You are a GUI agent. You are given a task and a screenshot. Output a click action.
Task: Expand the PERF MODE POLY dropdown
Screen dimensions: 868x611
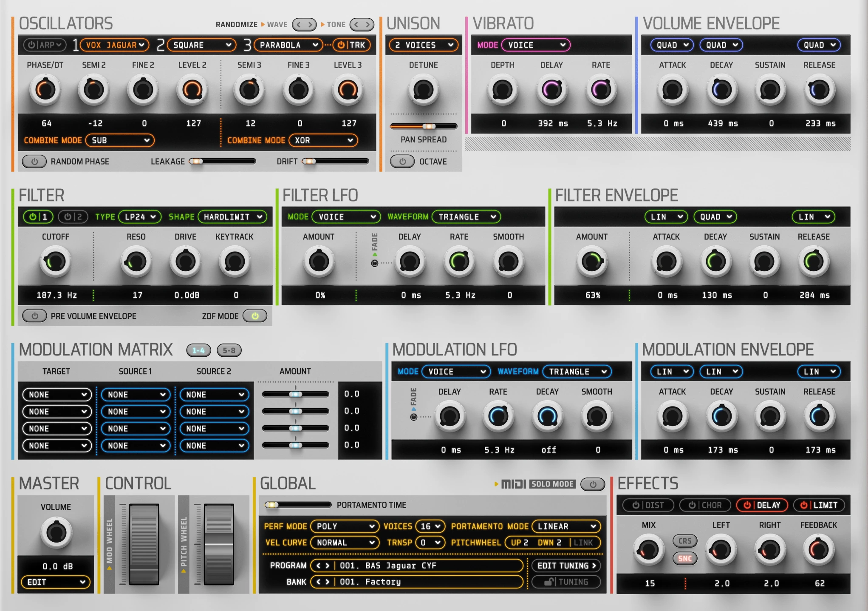(344, 526)
